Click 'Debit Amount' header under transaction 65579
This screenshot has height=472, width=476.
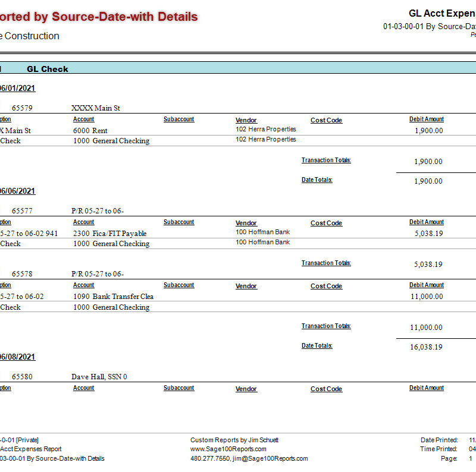tap(426, 119)
